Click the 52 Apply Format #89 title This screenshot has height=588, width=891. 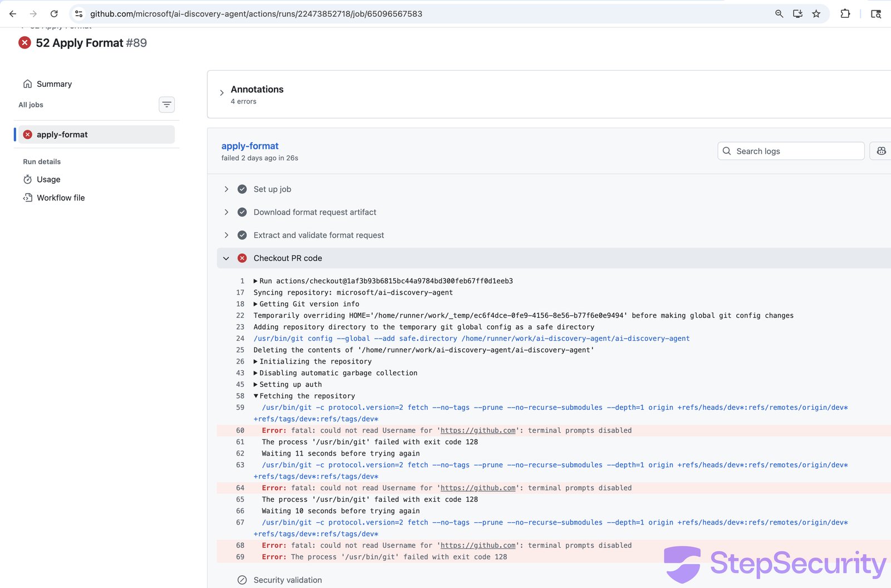click(x=91, y=43)
